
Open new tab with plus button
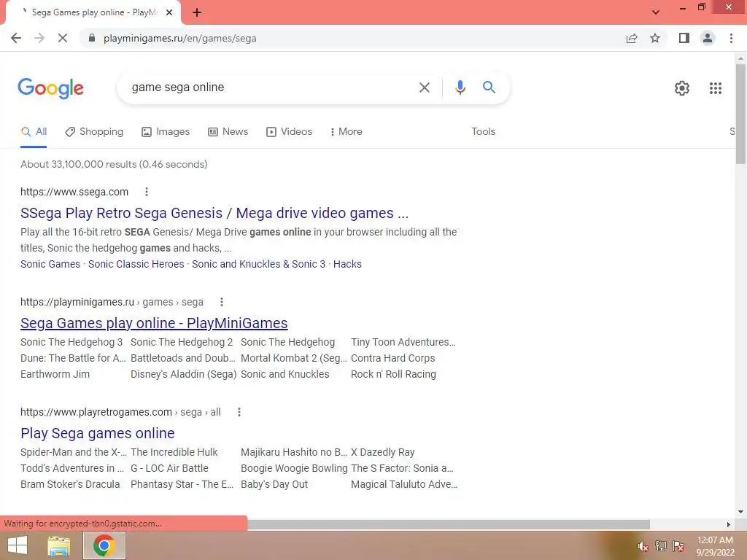point(197,12)
